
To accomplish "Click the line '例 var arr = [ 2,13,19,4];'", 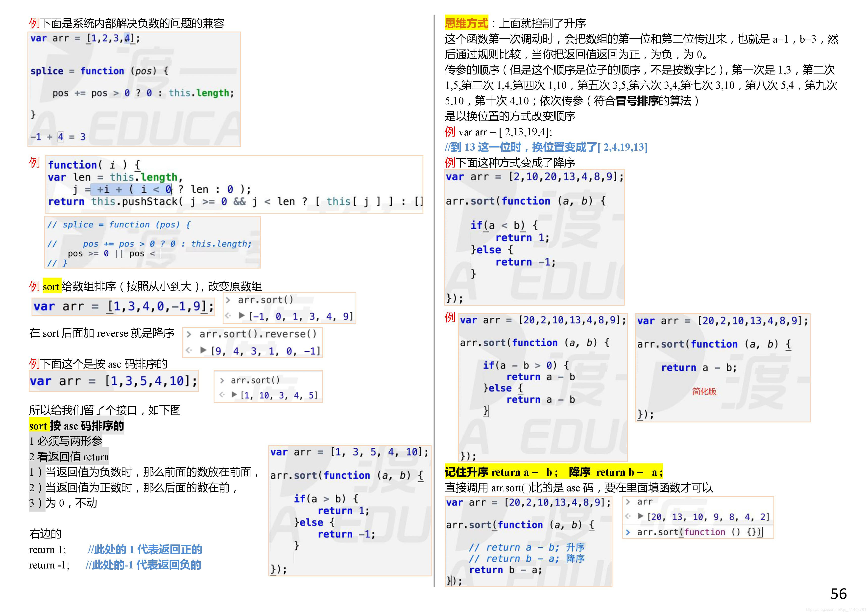I will click(x=498, y=132).
